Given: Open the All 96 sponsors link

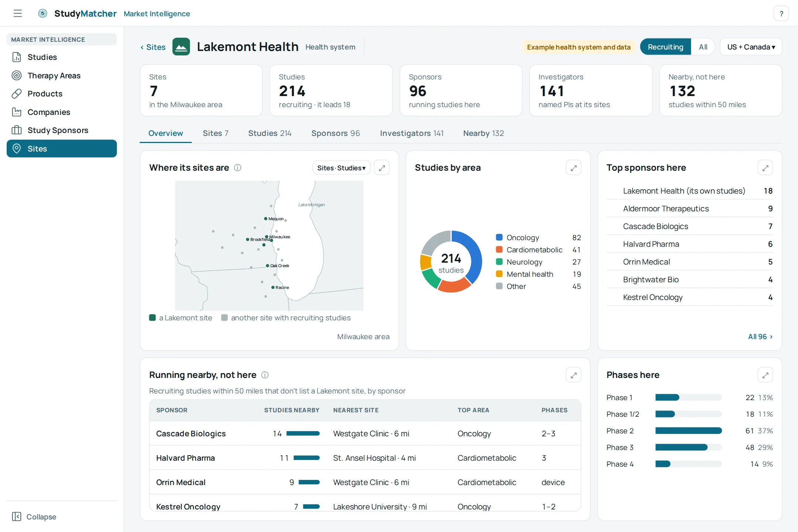Looking at the screenshot, I should coord(760,337).
